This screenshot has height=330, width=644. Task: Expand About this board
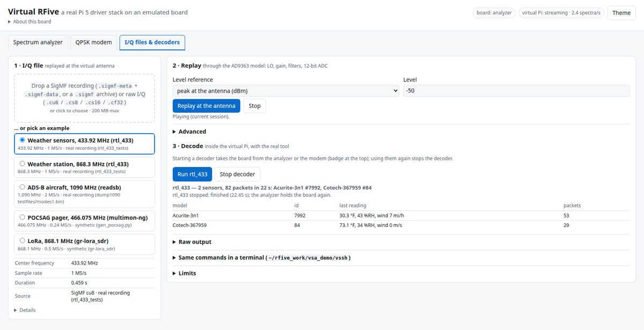[30, 21]
